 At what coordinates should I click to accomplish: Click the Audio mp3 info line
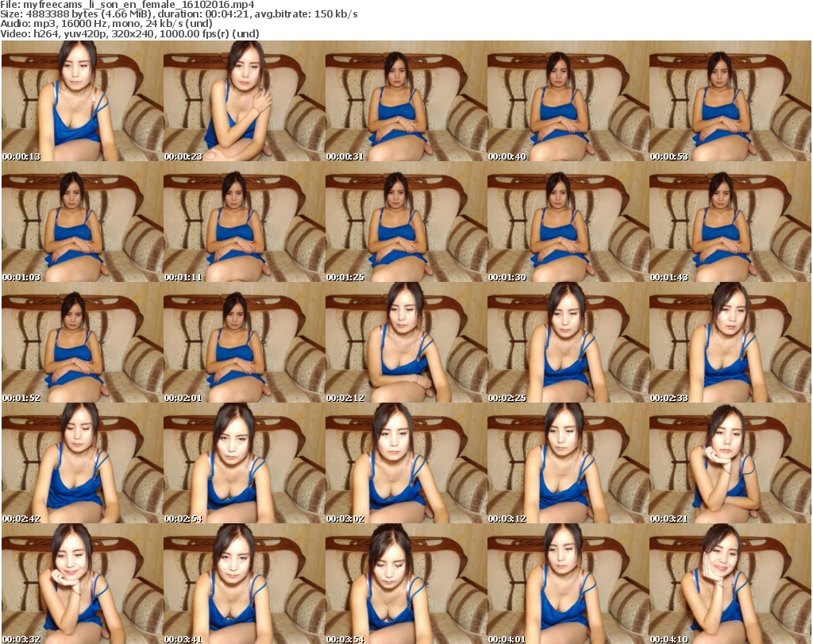106,24
